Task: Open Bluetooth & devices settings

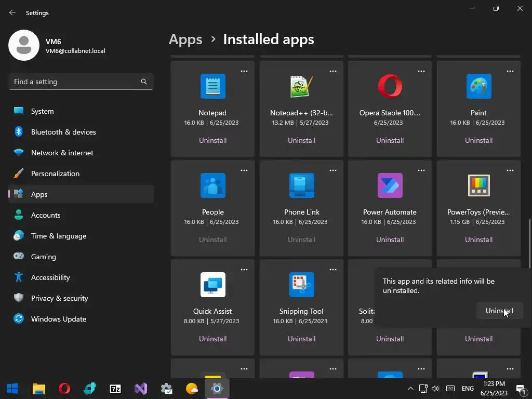Action: click(81, 132)
